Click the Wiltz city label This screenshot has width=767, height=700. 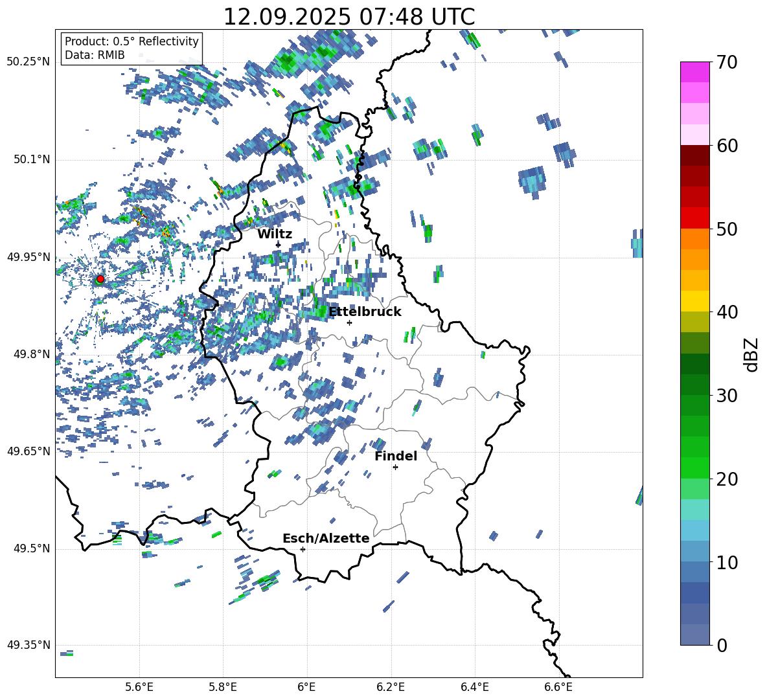click(275, 234)
